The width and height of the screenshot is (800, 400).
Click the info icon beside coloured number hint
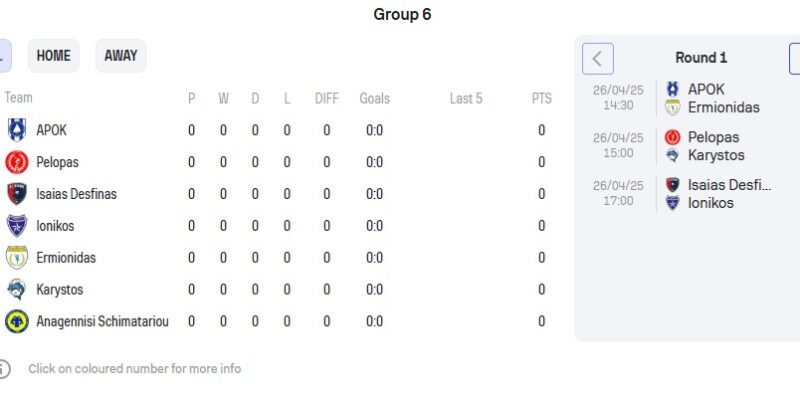point(4,369)
